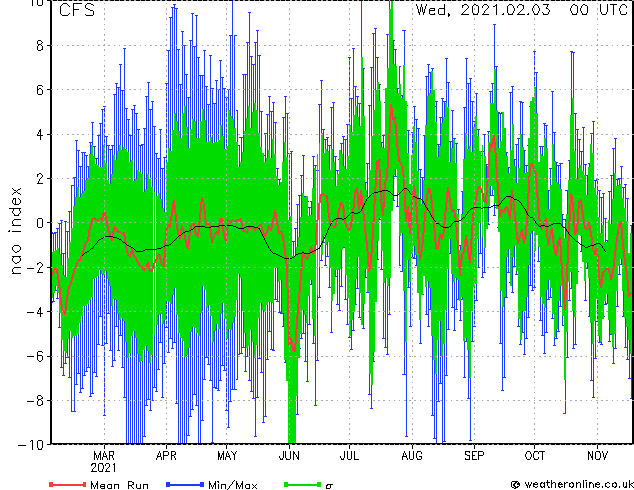
Task: Click the y-axis value -8
Action: tap(35, 401)
